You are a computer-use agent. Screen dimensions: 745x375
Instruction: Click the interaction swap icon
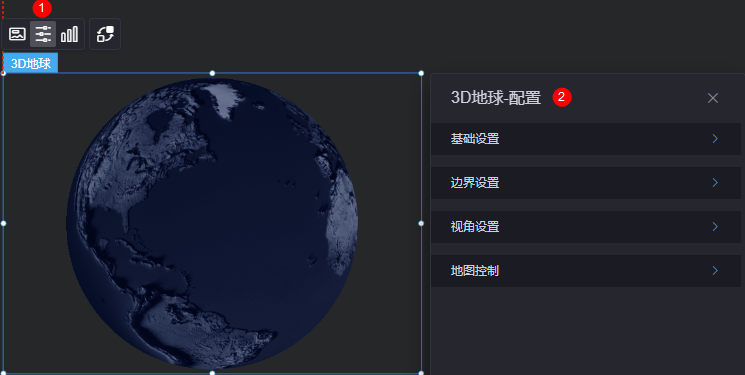tap(105, 34)
